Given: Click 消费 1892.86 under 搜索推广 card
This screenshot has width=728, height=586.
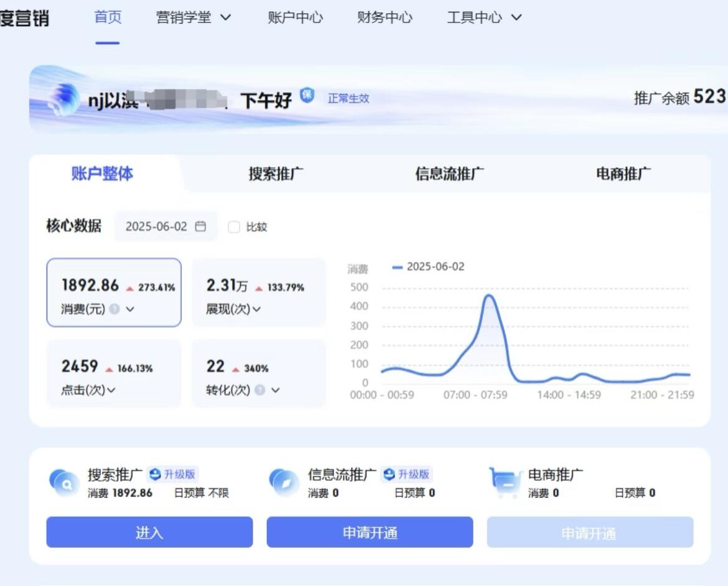Looking at the screenshot, I should [x=120, y=493].
